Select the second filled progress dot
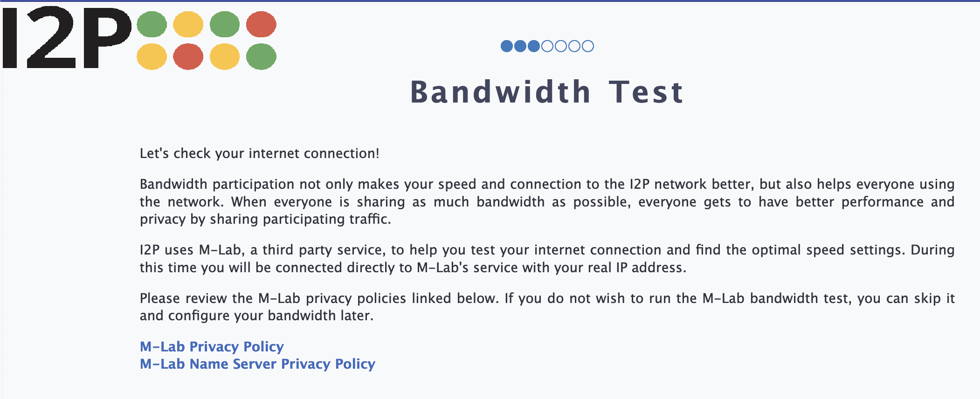The width and height of the screenshot is (980, 399). point(520,46)
